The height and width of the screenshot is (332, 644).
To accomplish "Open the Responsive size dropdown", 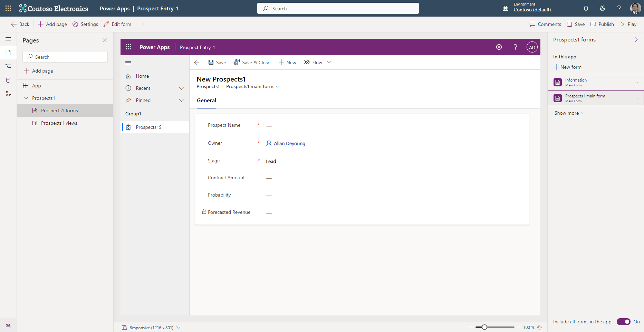I will (178, 328).
